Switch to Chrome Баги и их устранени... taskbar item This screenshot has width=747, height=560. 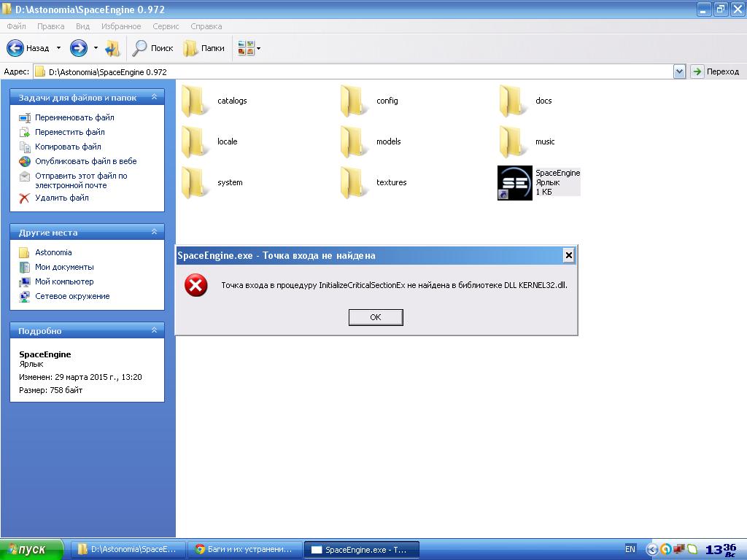(x=245, y=550)
